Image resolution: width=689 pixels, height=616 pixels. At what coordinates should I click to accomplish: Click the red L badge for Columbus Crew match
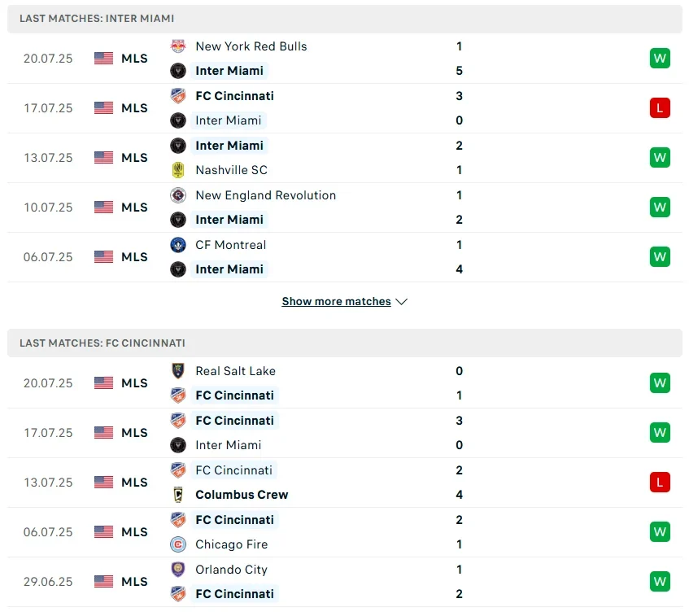660,483
